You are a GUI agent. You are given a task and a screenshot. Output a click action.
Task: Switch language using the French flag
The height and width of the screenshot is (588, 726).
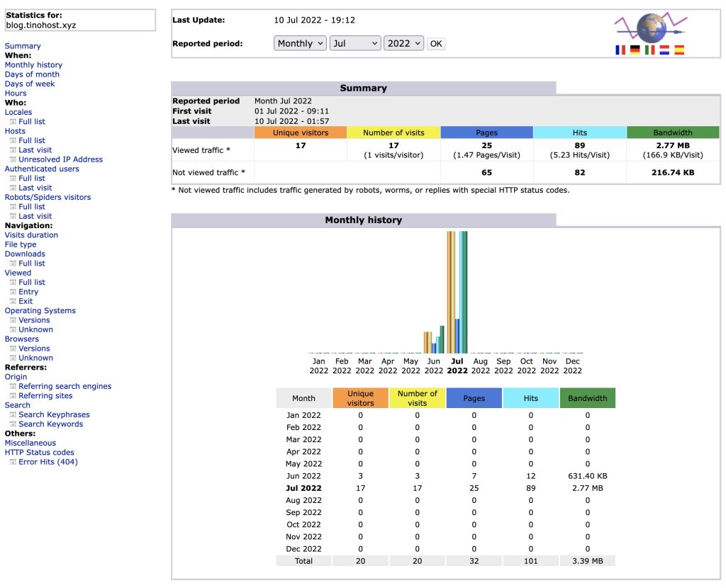[620, 50]
